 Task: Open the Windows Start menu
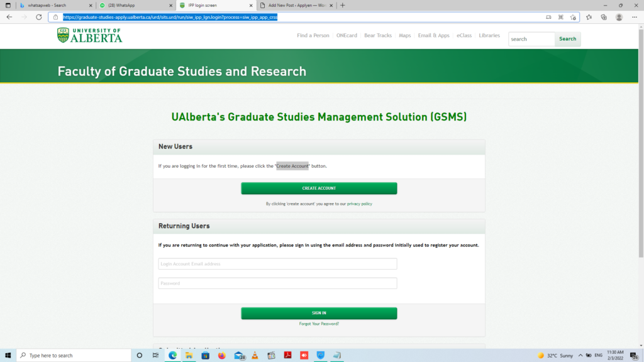click(x=8, y=356)
